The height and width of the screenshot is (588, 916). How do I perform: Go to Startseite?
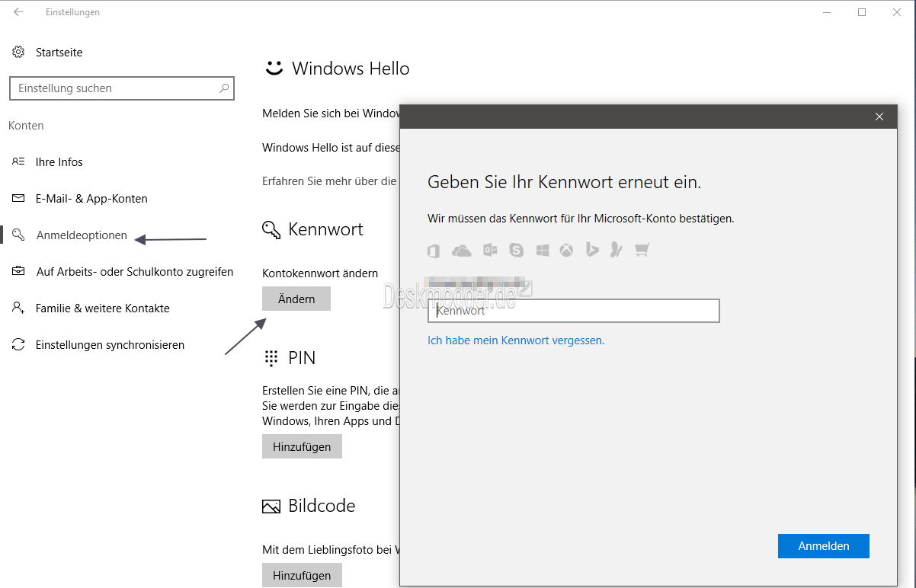tap(59, 53)
